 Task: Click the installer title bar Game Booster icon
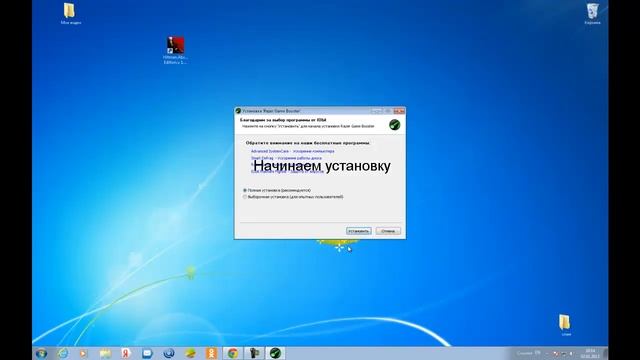pyautogui.click(x=238, y=111)
